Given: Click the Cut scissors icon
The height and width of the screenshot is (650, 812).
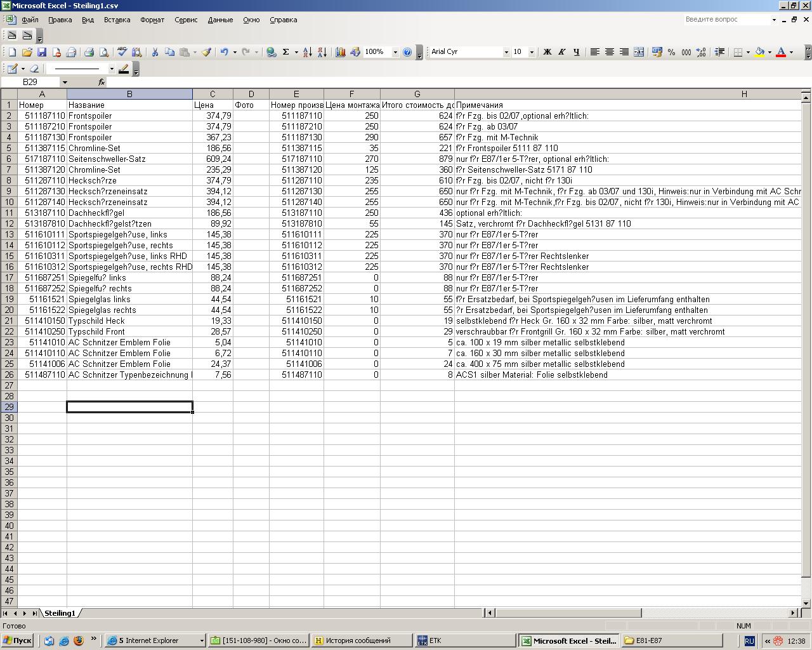Looking at the screenshot, I should tap(154, 52).
